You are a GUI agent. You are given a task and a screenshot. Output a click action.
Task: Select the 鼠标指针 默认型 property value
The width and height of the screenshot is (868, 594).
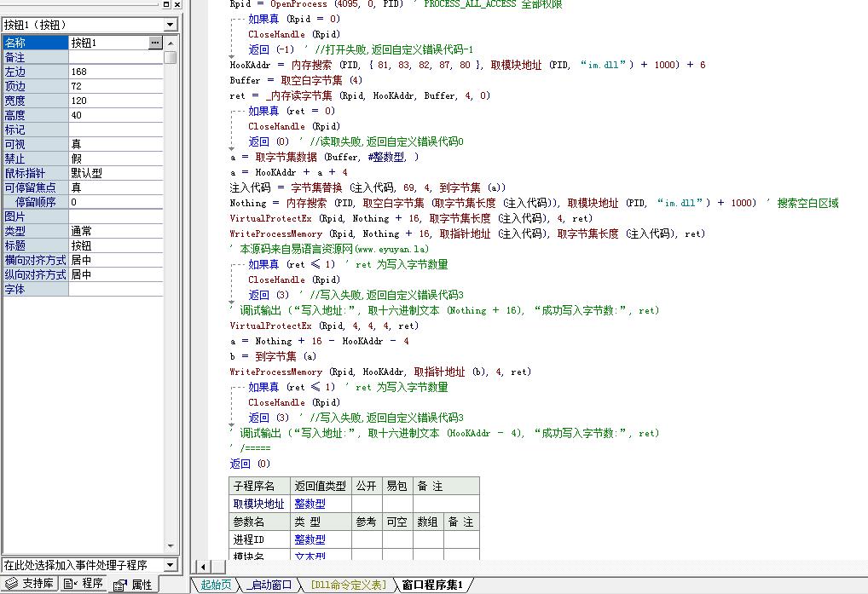coord(116,173)
